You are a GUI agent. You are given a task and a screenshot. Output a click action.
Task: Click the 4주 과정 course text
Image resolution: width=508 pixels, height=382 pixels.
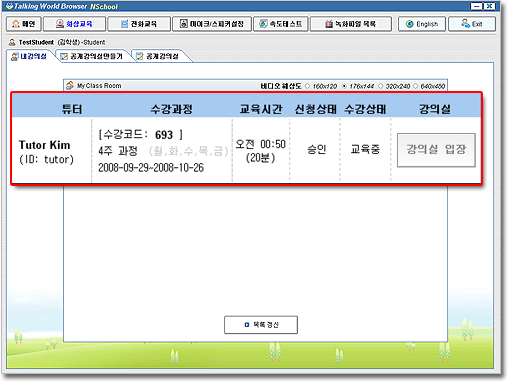point(118,151)
